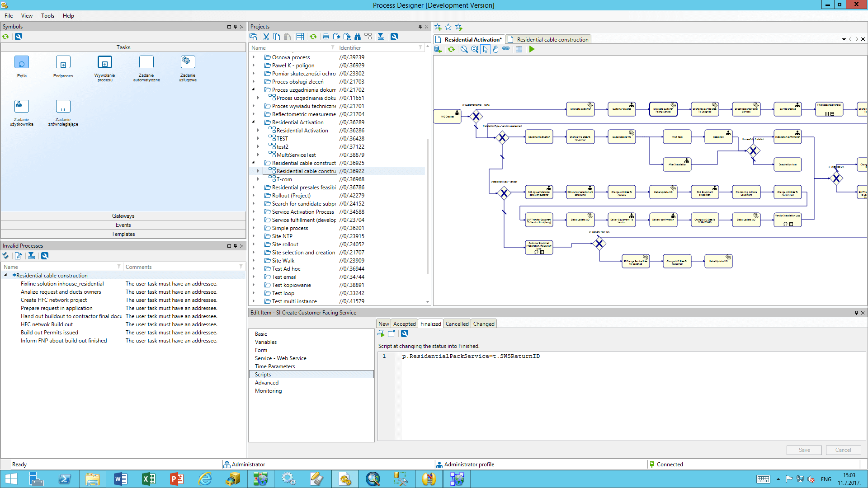Open the Help menu
This screenshot has height=488, width=868.
click(x=68, y=16)
